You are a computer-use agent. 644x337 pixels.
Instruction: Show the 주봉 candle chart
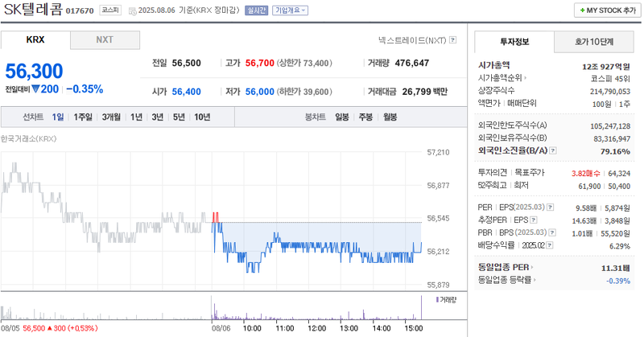tap(365, 117)
